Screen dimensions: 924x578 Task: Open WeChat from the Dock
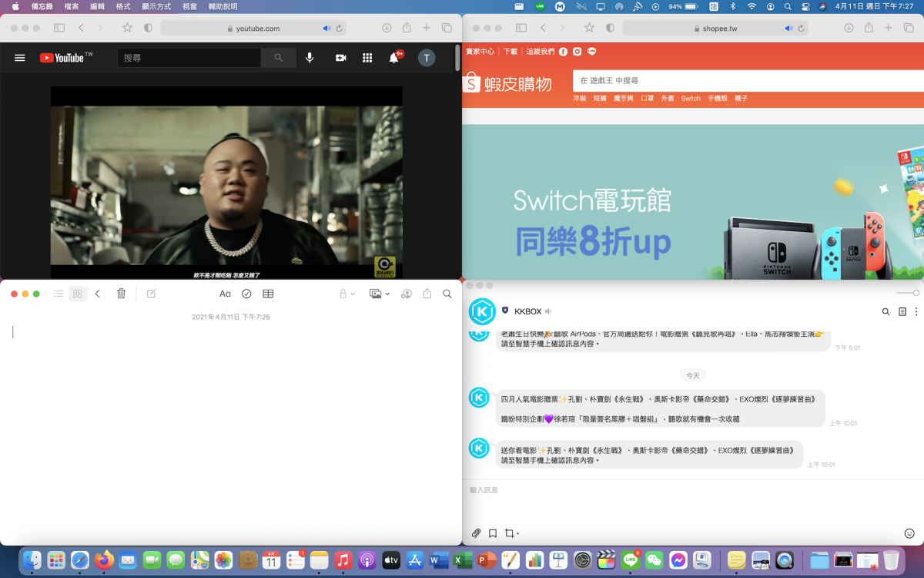pos(654,560)
